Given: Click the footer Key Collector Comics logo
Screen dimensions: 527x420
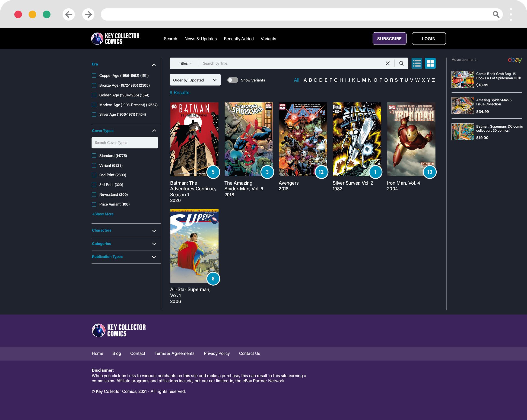Looking at the screenshot, I should point(119,330).
